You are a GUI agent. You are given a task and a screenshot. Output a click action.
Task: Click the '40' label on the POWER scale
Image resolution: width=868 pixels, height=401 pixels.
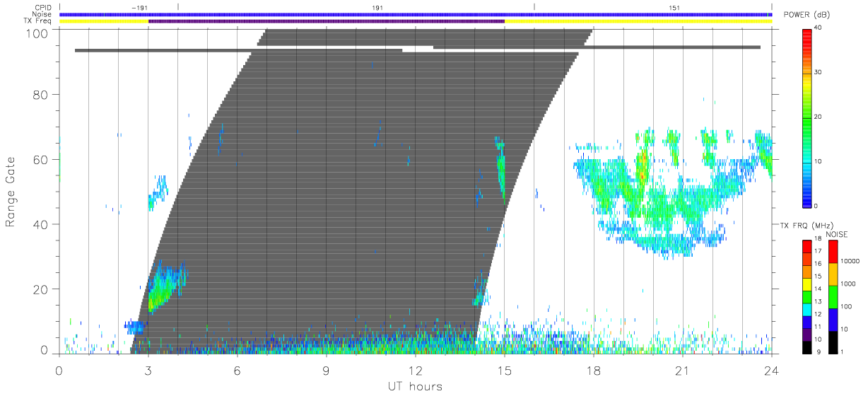(819, 28)
